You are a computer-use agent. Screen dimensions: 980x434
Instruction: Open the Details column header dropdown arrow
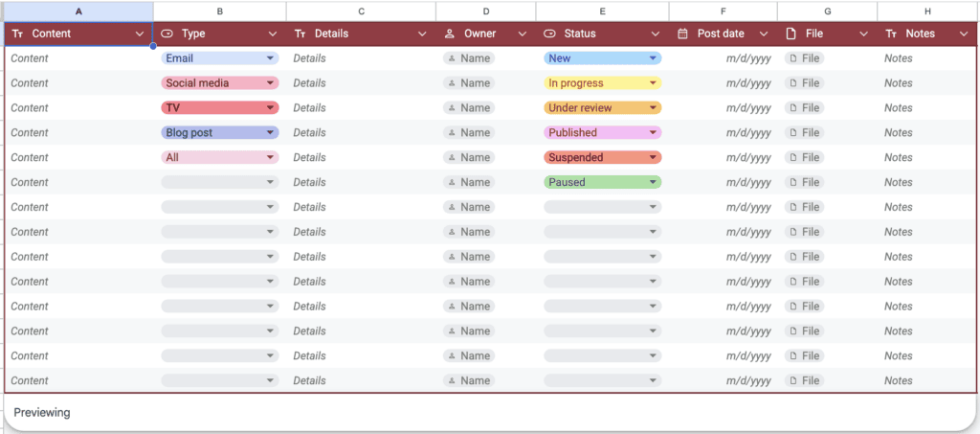pyautogui.click(x=422, y=34)
